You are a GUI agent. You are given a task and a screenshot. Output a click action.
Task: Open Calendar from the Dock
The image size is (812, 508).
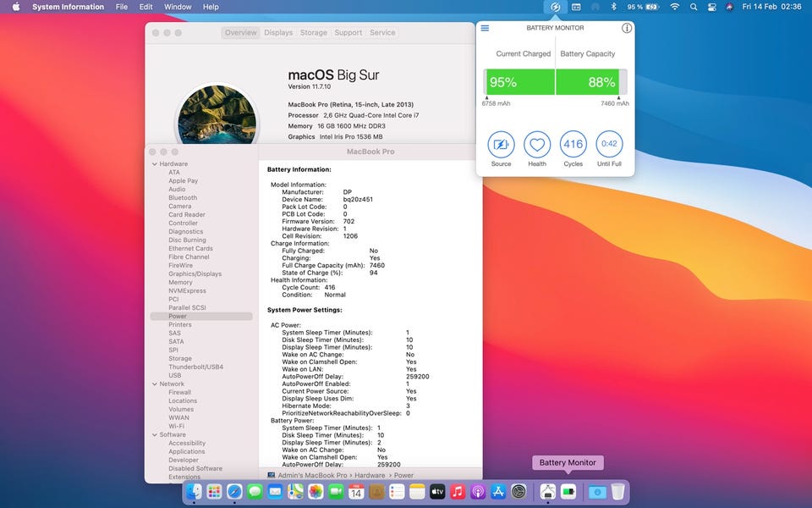click(356, 491)
